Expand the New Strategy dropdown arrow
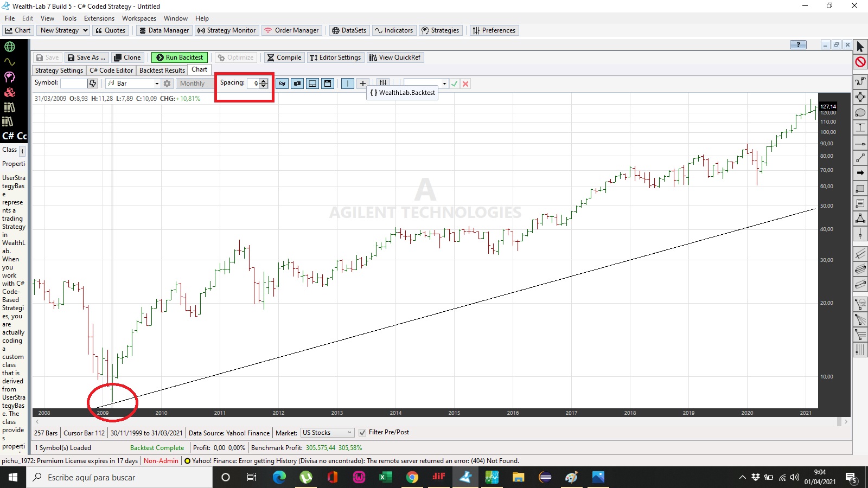Image resolution: width=868 pixels, height=488 pixels. point(85,30)
